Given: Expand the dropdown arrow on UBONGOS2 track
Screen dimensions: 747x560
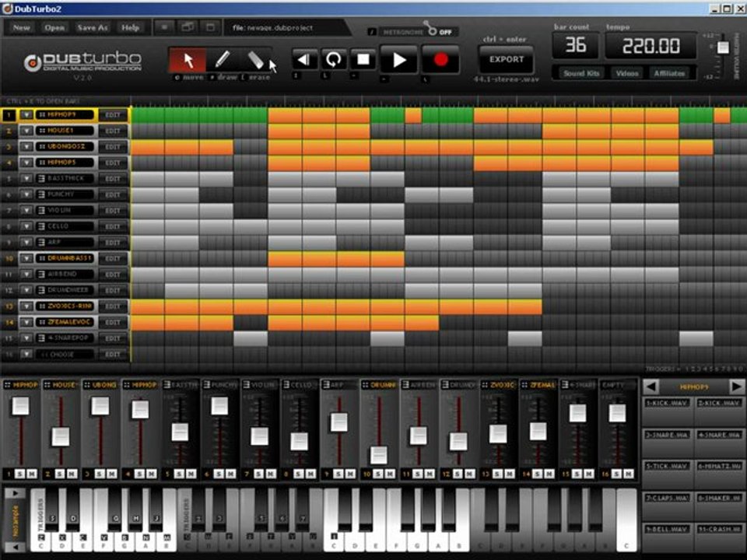Looking at the screenshot, I should point(26,147).
